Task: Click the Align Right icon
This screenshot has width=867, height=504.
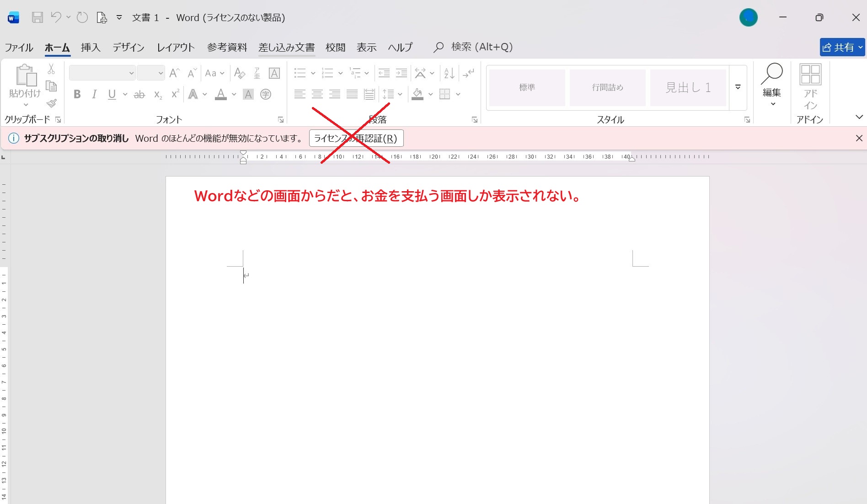Action: pyautogui.click(x=335, y=94)
